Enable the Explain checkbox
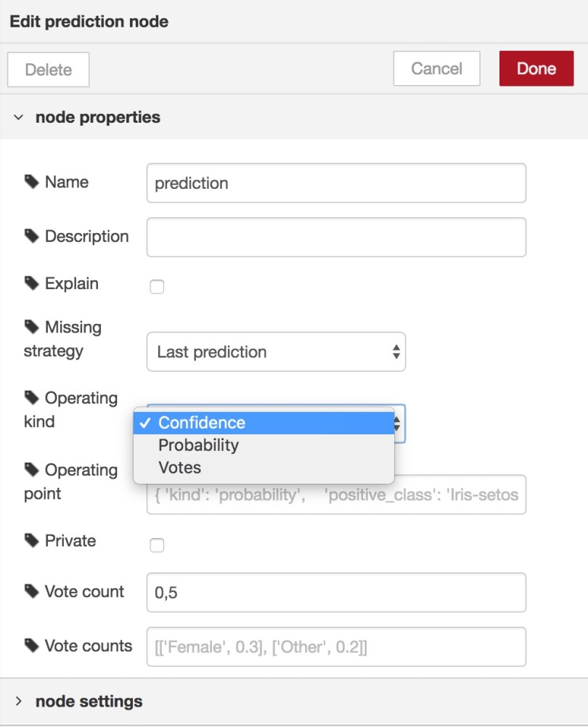Viewport: 588px width, 727px height. click(x=157, y=287)
